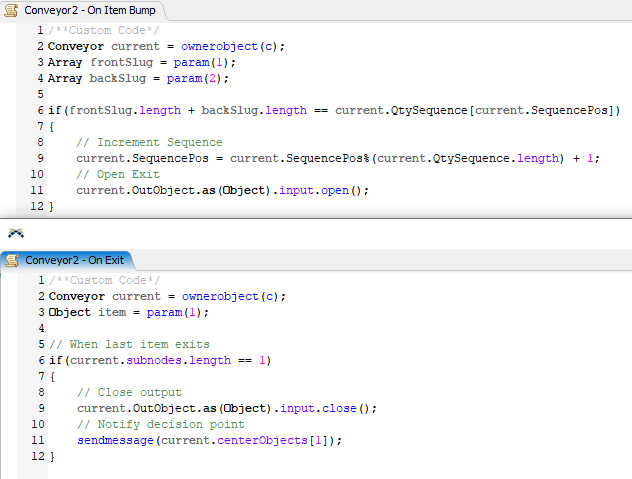Click 'centerObjects[1]' in On Exit code
The width and height of the screenshot is (632, 479).
(272, 440)
